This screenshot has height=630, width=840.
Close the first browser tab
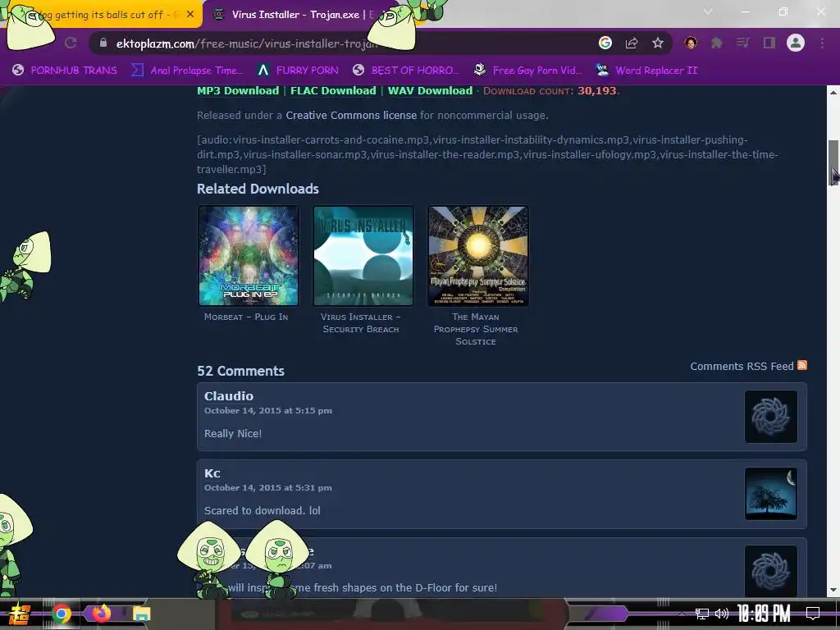pos(190,15)
